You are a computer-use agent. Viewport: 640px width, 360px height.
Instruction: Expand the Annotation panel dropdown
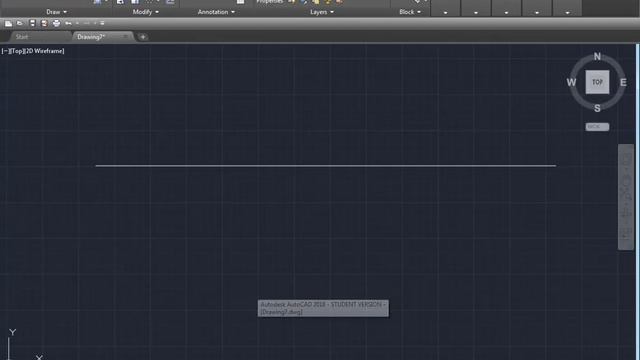[x=216, y=12]
